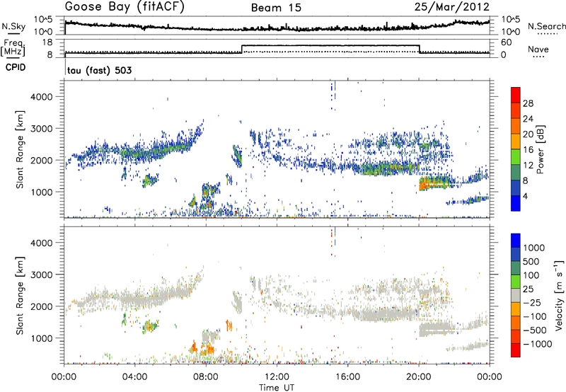Screen dimensions: 566x392
Task: Click the '18' frequency axis tick
Action: pos(47,42)
